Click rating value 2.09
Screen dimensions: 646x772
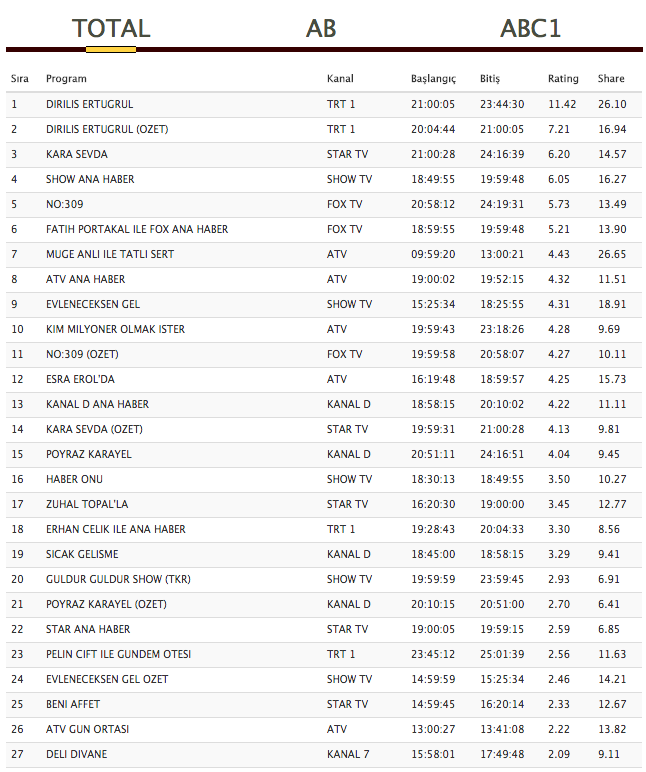tap(559, 754)
